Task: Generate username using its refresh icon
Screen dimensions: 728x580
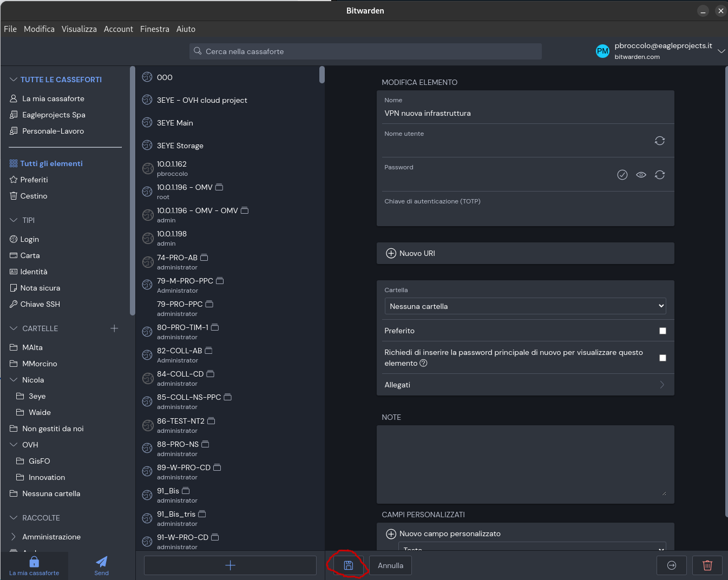Action: point(659,141)
